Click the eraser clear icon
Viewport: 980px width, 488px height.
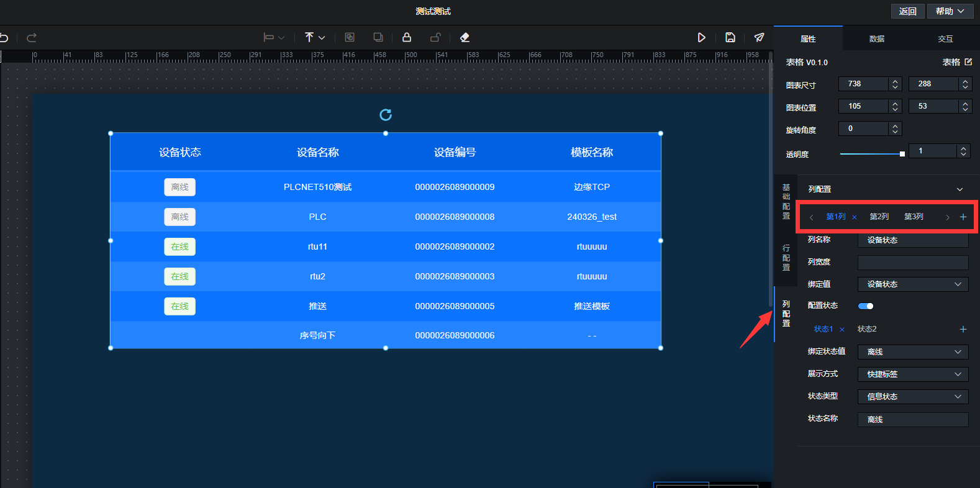465,37
